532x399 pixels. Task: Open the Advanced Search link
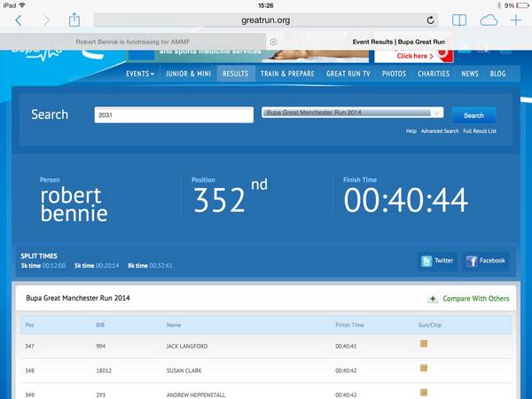440,131
